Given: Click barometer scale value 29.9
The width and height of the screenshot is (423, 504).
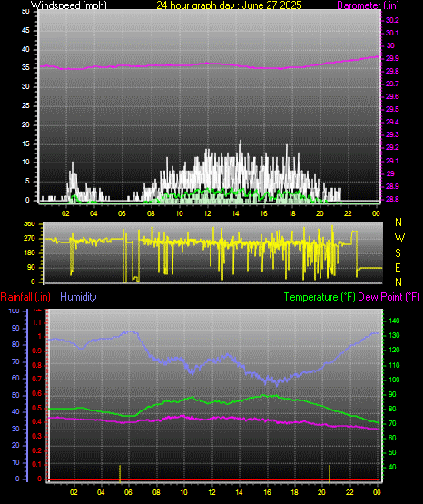Looking at the screenshot, I should point(392,58).
